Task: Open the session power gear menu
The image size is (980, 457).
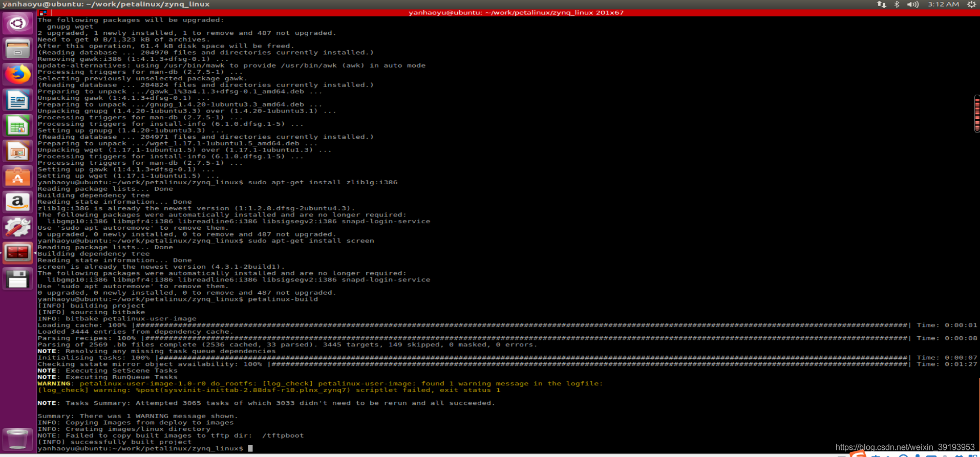Action: click(x=971, y=4)
